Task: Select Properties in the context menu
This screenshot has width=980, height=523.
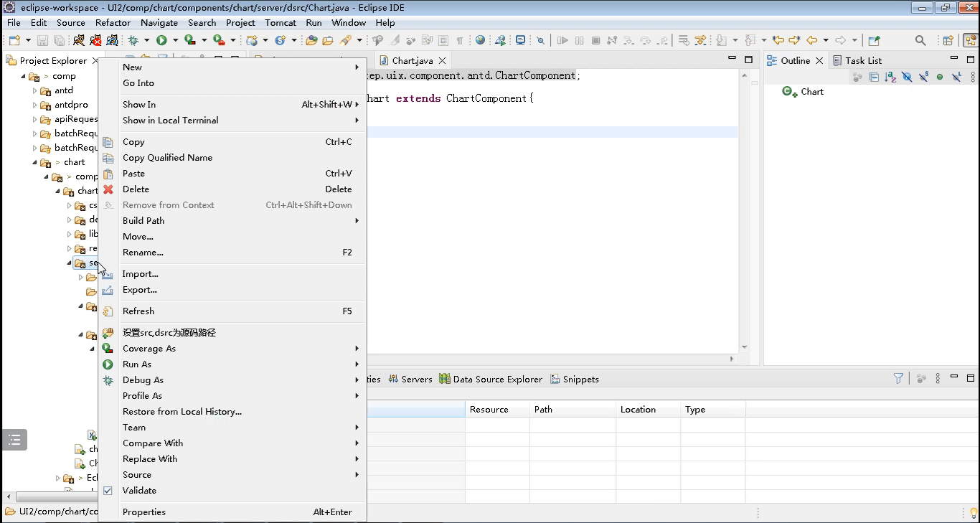Action: pos(144,512)
